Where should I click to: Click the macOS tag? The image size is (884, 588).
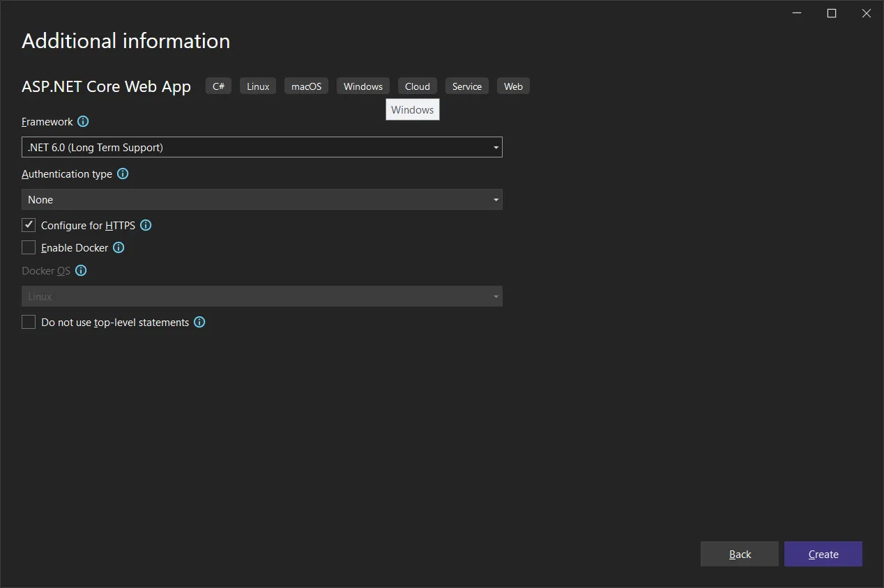coord(306,86)
